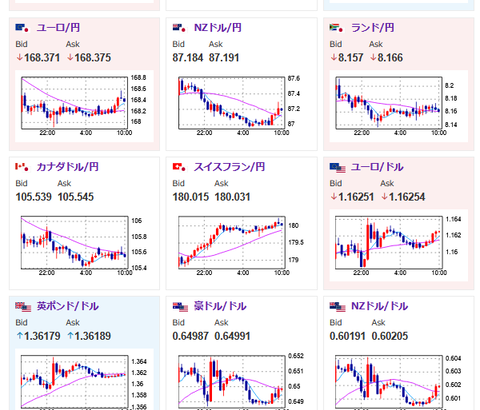
Task: Open the スイスフラン/円 pair link
Action: 229,167
